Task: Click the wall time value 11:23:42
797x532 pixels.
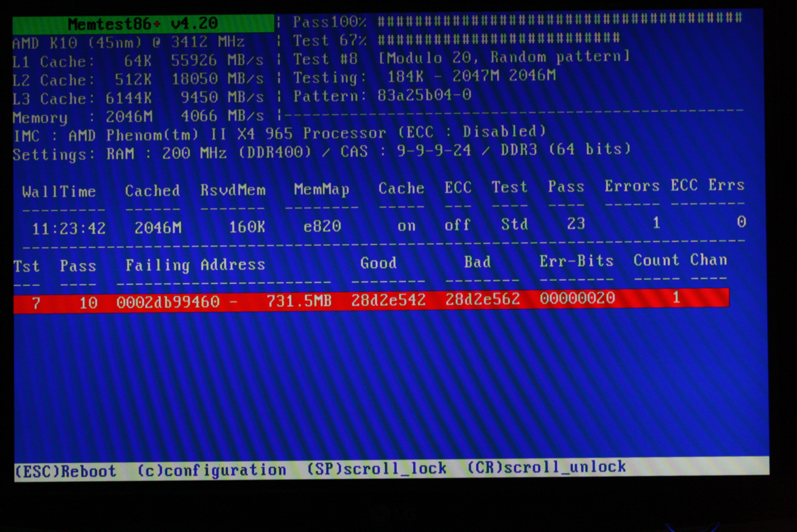Action: pyautogui.click(x=69, y=229)
